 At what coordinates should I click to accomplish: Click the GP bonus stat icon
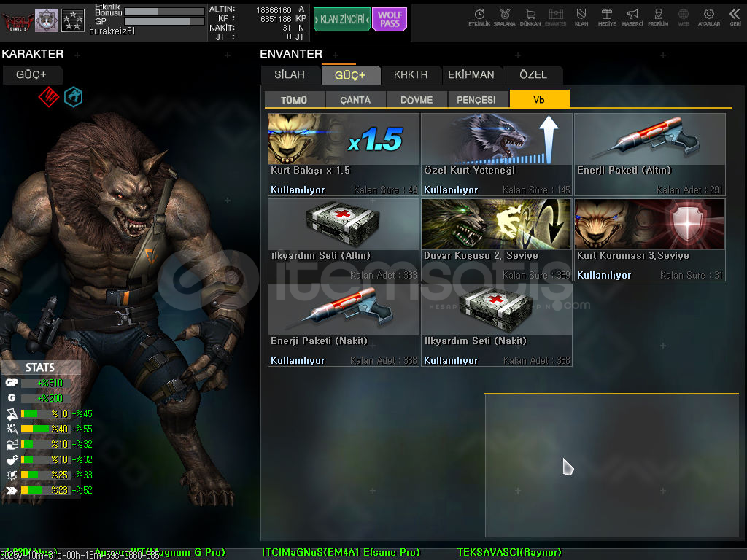pyautogui.click(x=12, y=382)
